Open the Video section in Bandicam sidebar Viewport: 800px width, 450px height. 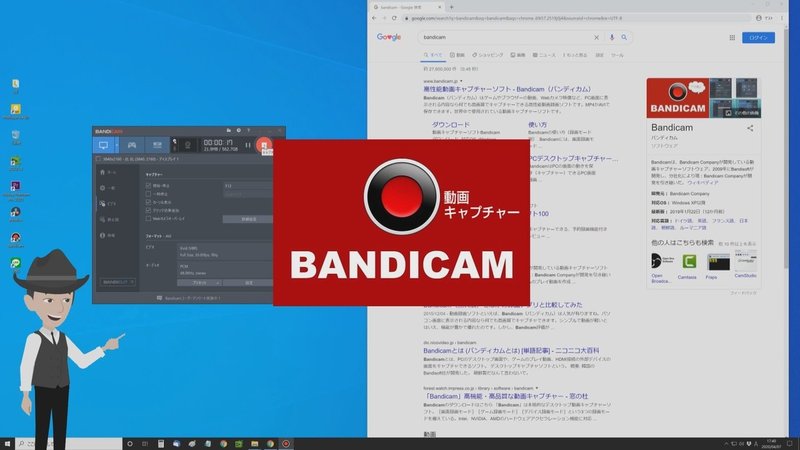(x=108, y=204)
